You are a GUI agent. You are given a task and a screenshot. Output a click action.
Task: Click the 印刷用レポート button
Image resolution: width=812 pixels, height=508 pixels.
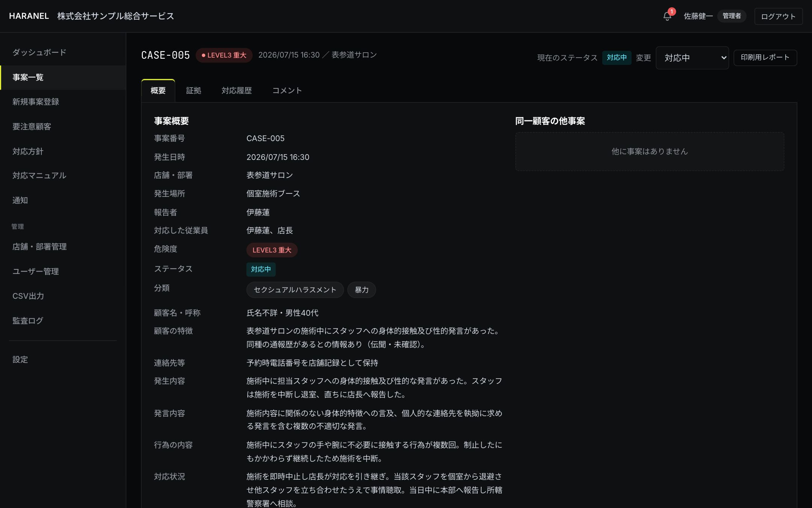pyautogui.click(x=765, y=58)
